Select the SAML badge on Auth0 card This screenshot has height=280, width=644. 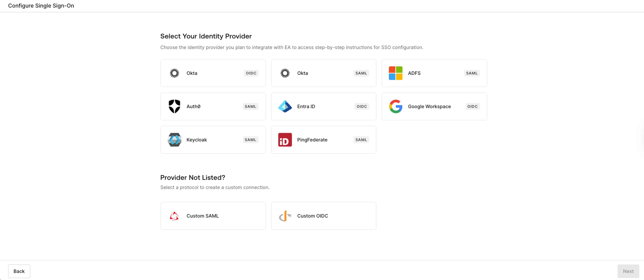250,106
